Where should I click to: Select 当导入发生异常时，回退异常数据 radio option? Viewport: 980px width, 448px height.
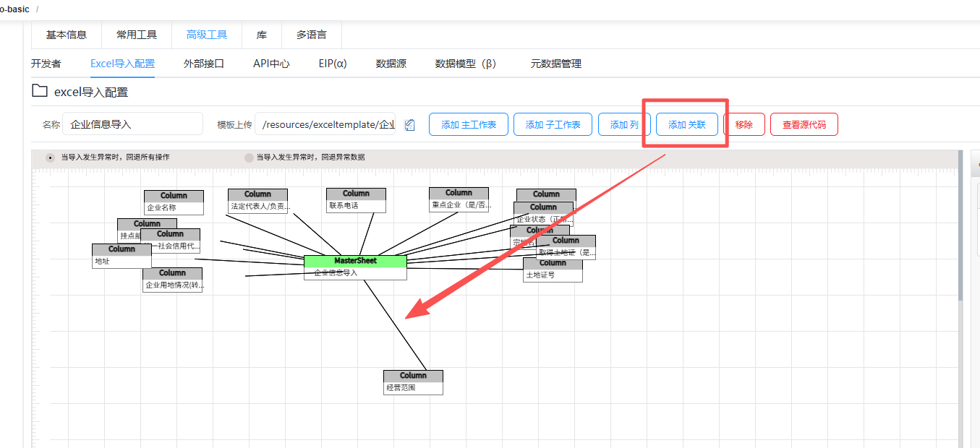(249, 157)
